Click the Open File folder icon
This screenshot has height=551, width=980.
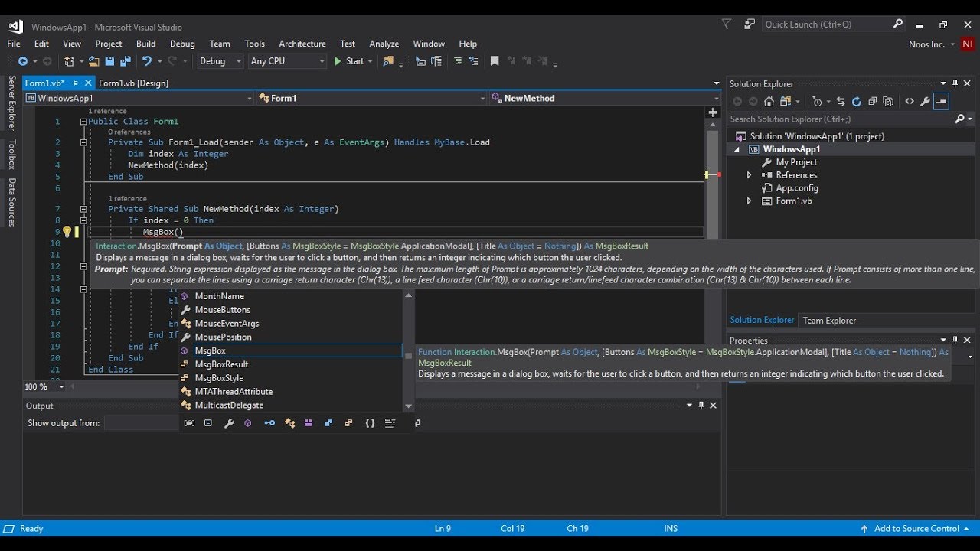point(93,61)
